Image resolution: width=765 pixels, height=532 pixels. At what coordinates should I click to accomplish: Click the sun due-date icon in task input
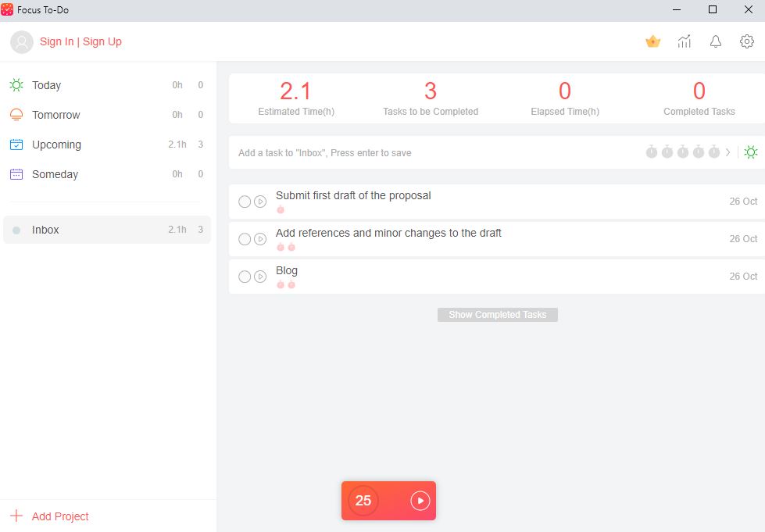pos(751,152)
